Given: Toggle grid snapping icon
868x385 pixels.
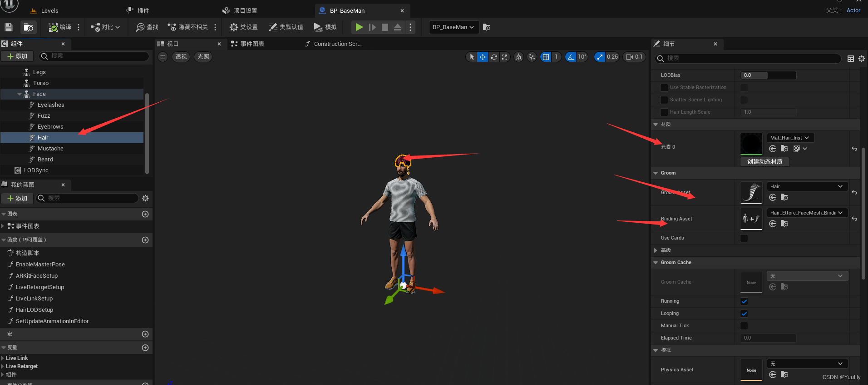Looking at the screenshot, I should [546, 57].
